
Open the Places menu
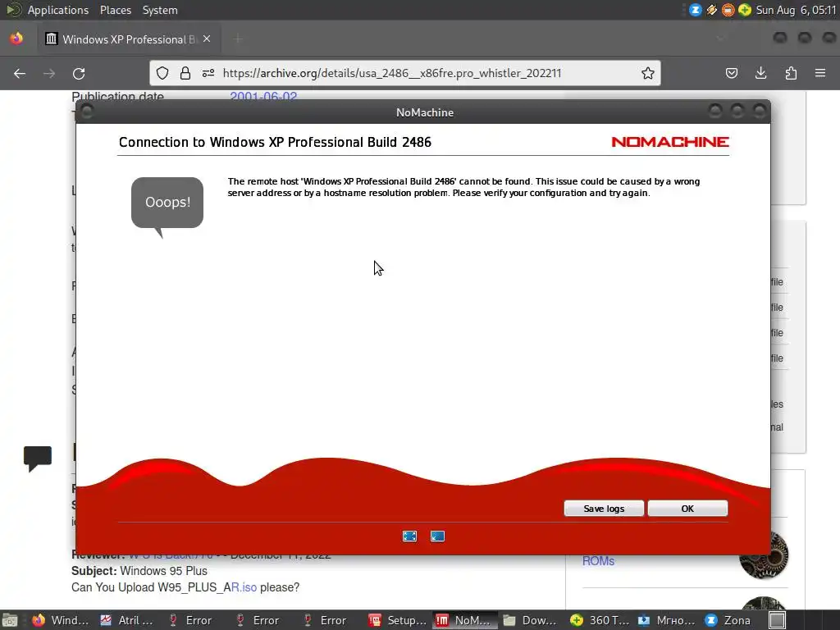pyautogui.click(x=115, y=10)
